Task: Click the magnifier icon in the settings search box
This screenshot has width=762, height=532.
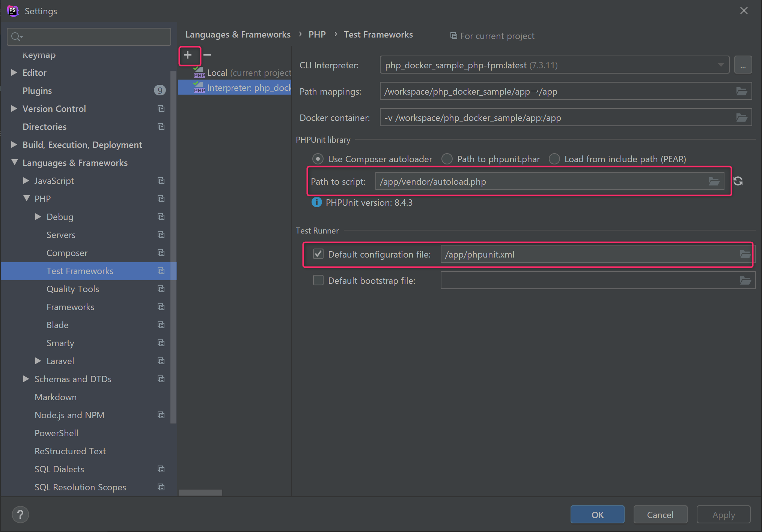Action: [x=16, y=36]
